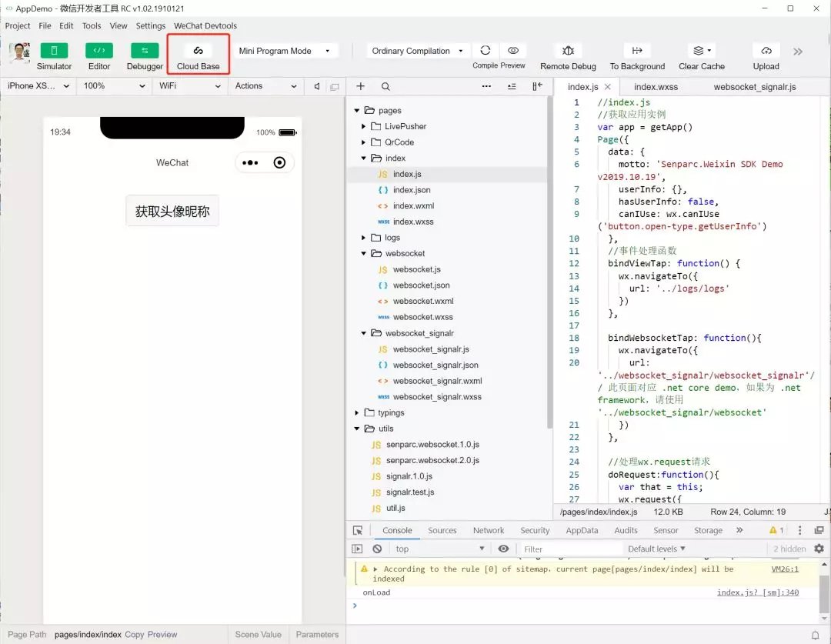Focus the console Filter field
This screenshot has height=644, width=831.
569,549
